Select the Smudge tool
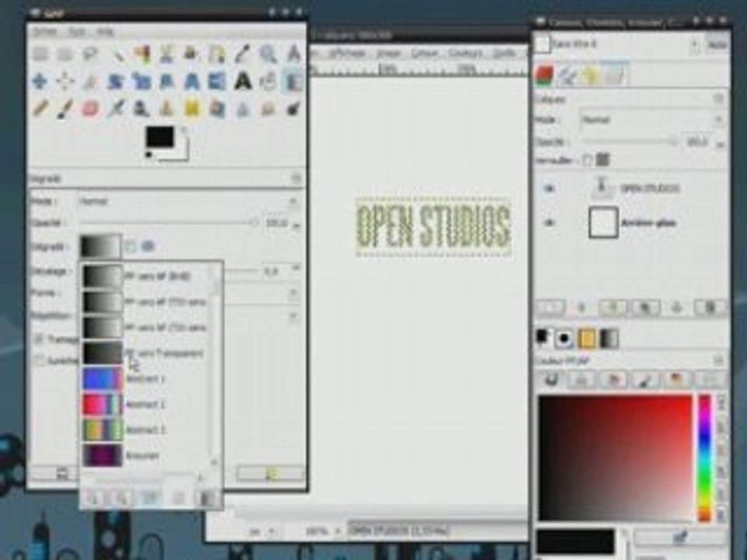The width and height of the screenshot is (747, 560). pos(268,109)
